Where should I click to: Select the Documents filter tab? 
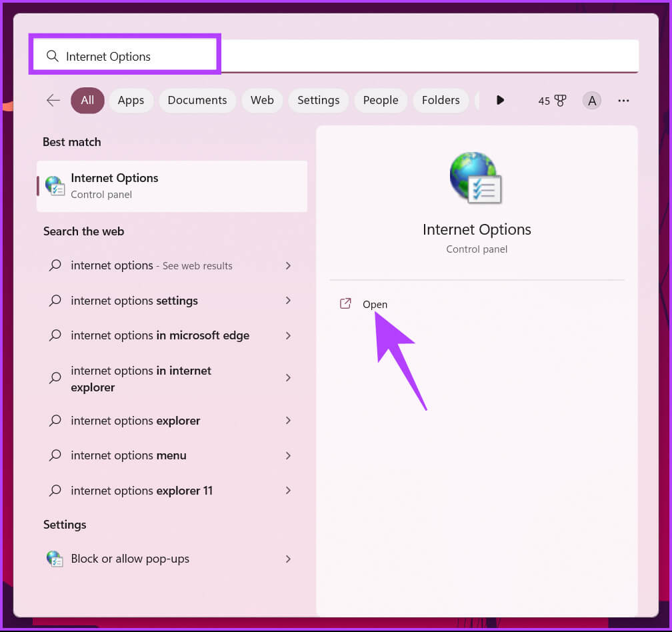[x=197, y=100]
